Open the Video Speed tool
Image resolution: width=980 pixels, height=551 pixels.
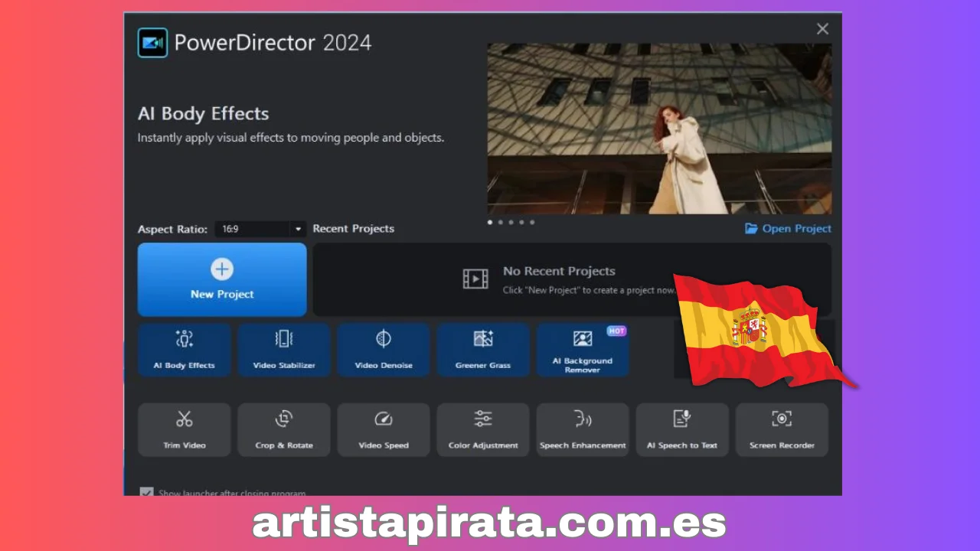(384, 430)
